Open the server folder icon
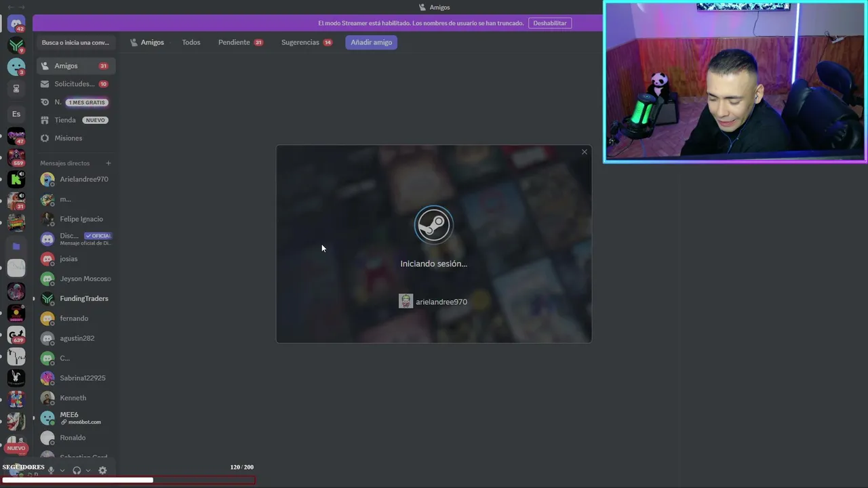This screenshot has width=868, height=488. click(16, 246)
